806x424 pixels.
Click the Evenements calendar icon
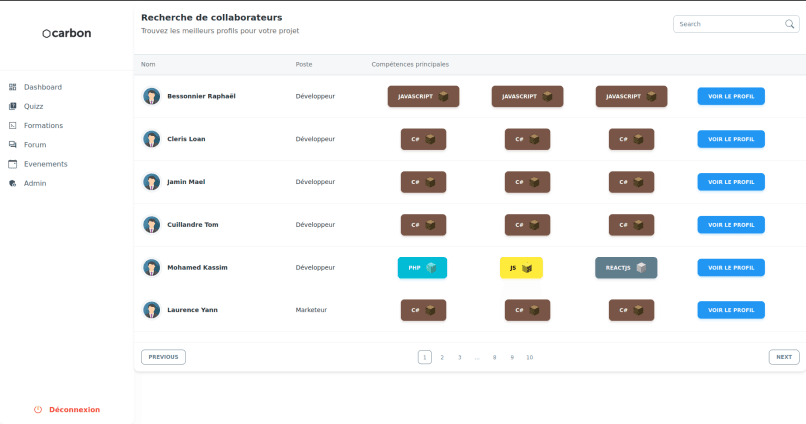(x=12, y=164)
